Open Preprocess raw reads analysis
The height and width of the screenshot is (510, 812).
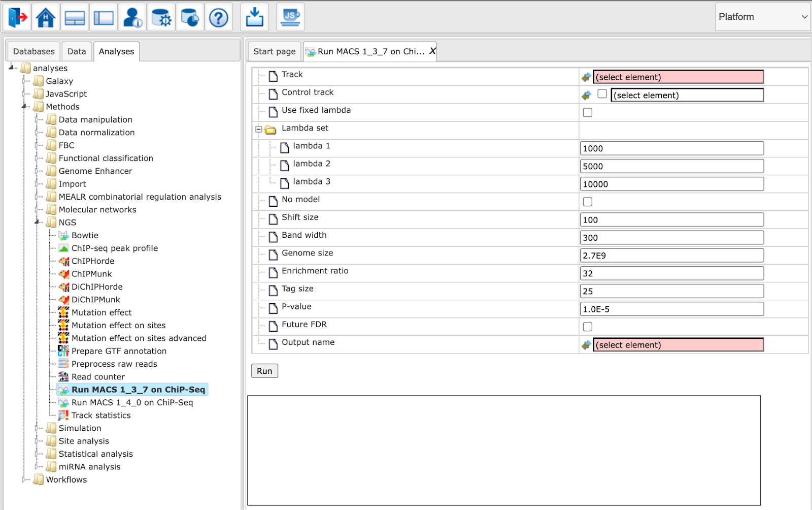pyautogui.click(x=114, y=364)
